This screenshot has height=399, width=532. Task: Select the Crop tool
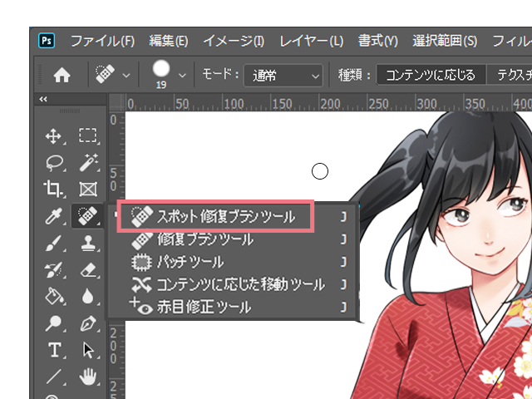pos(53,189)
